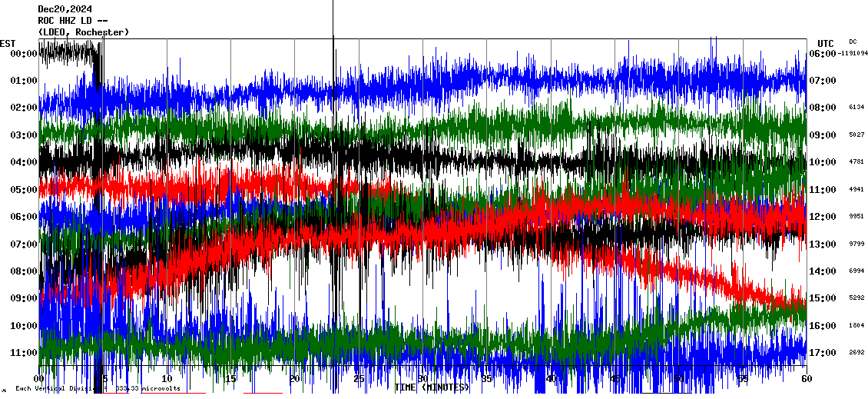Click the UTC timezone axis label
868x399 pixels.
pyautogui.click(x=825, y=43)
